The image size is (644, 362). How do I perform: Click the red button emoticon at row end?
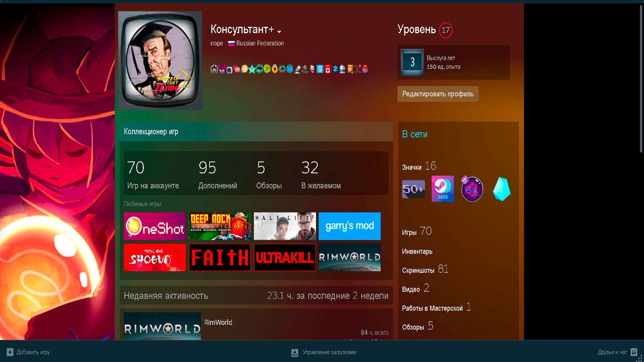click(x=365, y=69)
